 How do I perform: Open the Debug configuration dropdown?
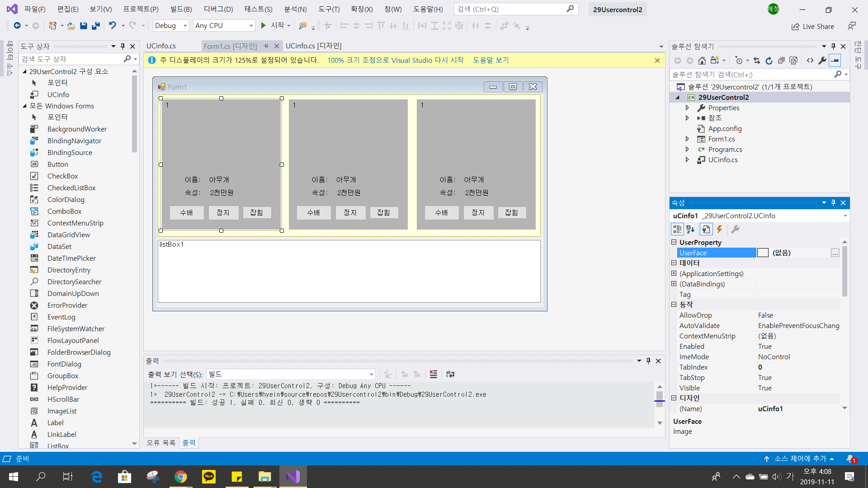(x=185, y=26)
